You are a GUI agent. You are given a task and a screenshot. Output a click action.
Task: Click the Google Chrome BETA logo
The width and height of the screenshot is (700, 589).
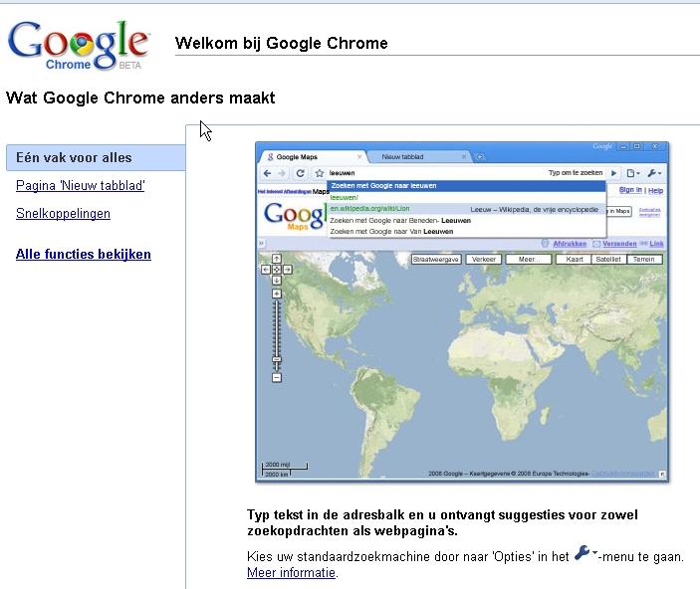79,46
